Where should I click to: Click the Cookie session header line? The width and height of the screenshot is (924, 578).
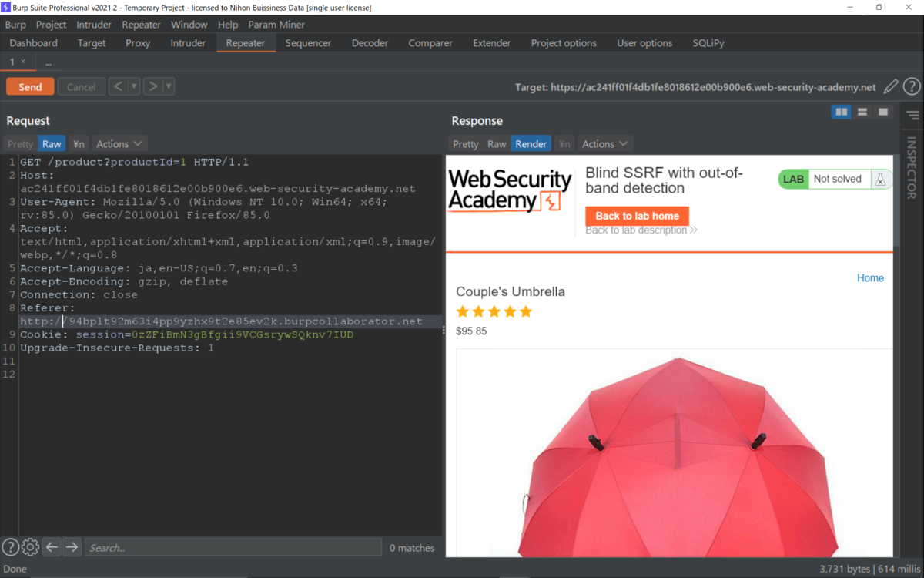click(x=187, y=334)
